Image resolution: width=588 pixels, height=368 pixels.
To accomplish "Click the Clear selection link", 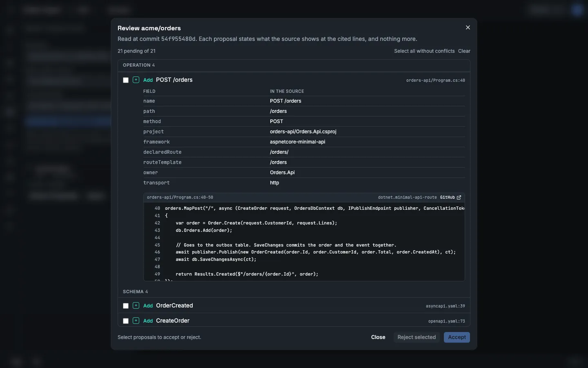I will (464, 51).
